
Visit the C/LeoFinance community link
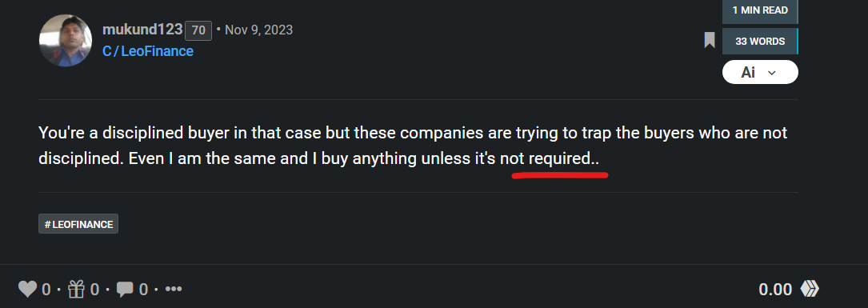click(148, 51)
